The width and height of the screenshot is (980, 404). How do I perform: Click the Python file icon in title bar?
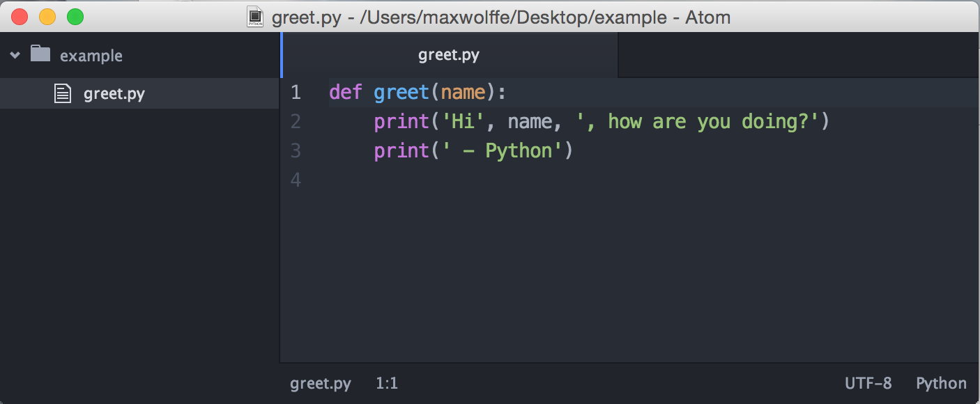point(256,17)
